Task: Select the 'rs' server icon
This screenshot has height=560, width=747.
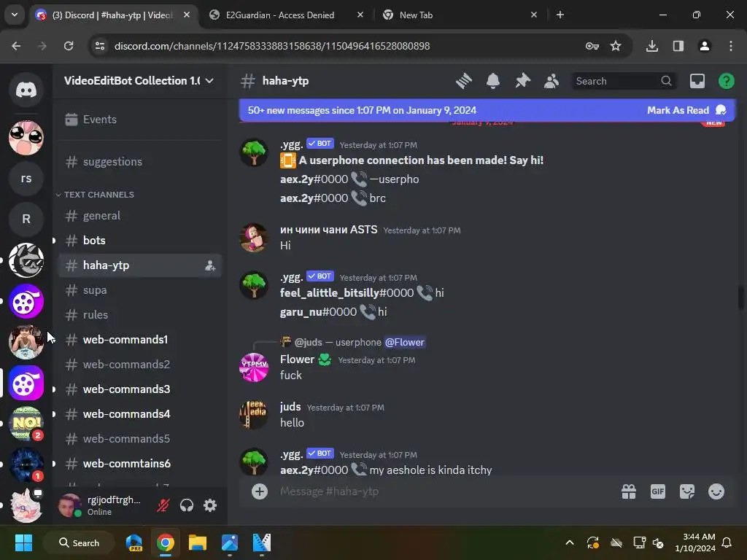Action: pyautogui.click(x=26, y=178)
